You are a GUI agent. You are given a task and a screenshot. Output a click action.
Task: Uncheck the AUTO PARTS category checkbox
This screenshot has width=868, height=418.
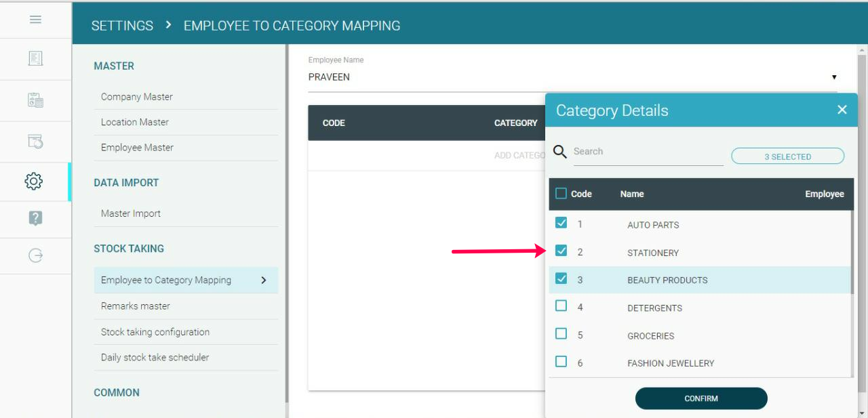coord(561,223)
